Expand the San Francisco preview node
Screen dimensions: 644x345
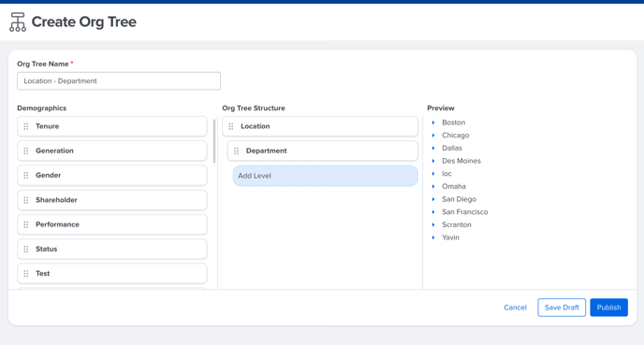[x=432, y=212]
